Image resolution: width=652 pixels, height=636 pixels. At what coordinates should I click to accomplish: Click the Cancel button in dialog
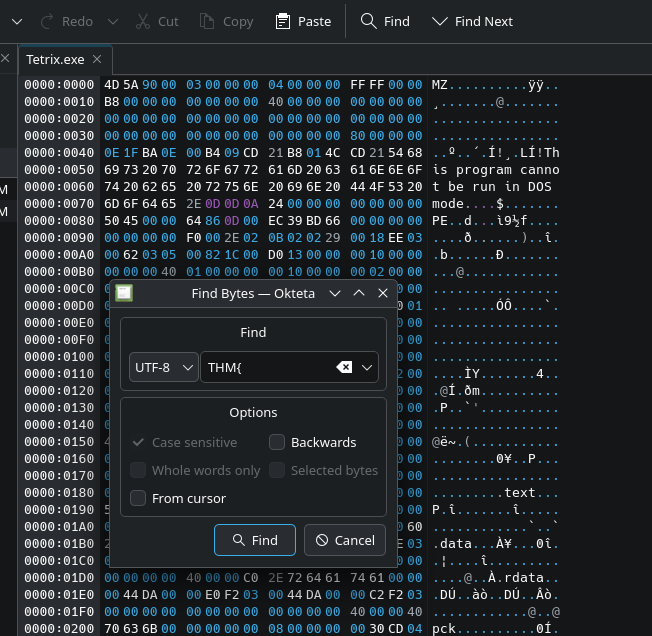coord(345,540)
